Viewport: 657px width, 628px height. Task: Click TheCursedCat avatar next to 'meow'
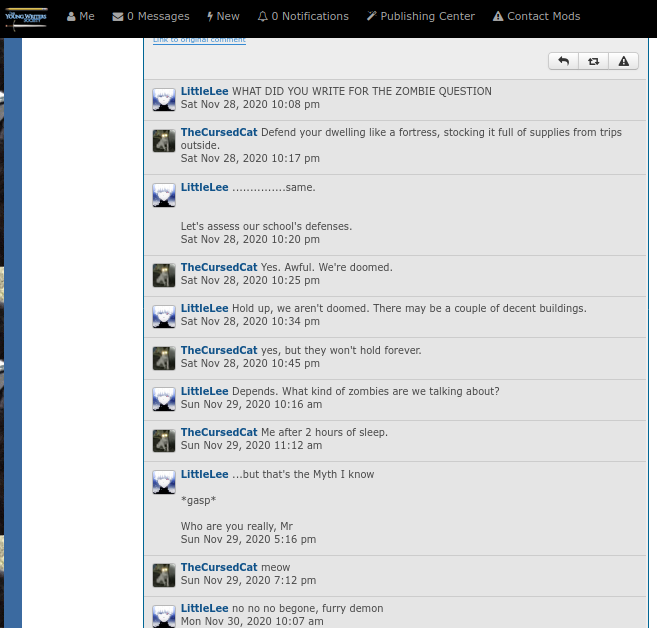pyautogui.click(x=164, y=576)
